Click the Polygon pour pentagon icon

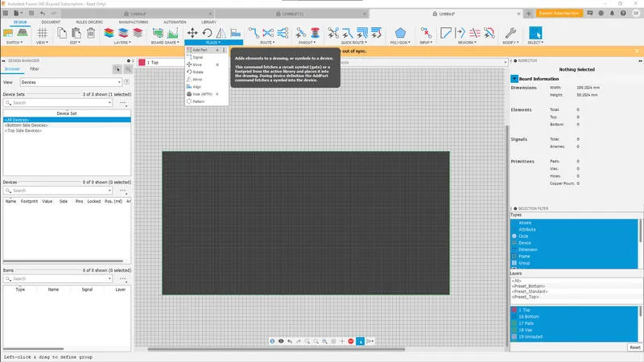pyautogui.click(x=400, y=33)
